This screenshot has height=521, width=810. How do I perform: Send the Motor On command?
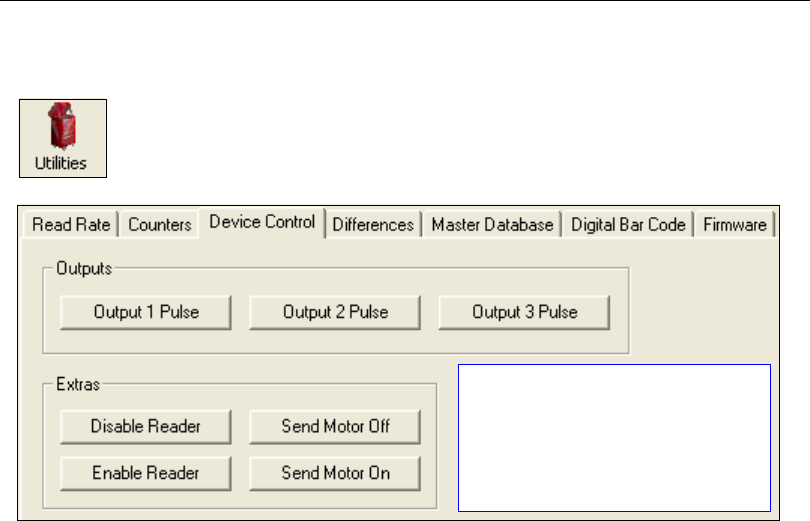335,472
